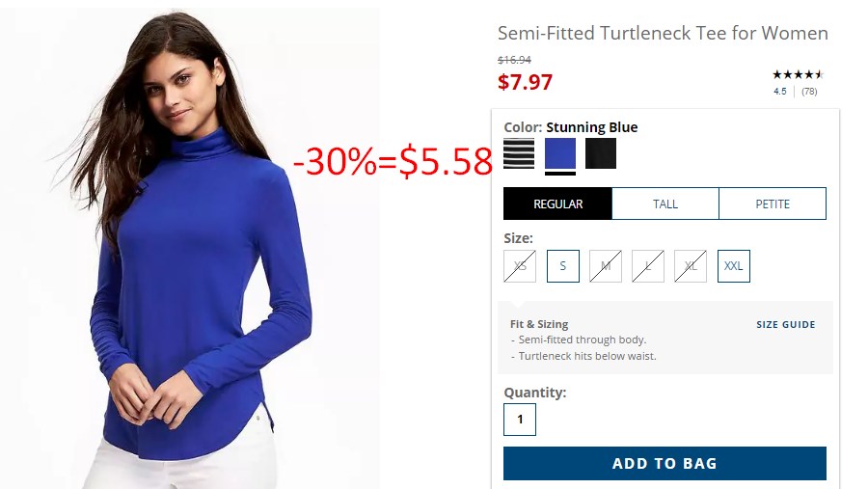Open the SIZE GUIDE link
Viewport: 868px width, 489px height.
pyautogui.click(x=785, y=324)
